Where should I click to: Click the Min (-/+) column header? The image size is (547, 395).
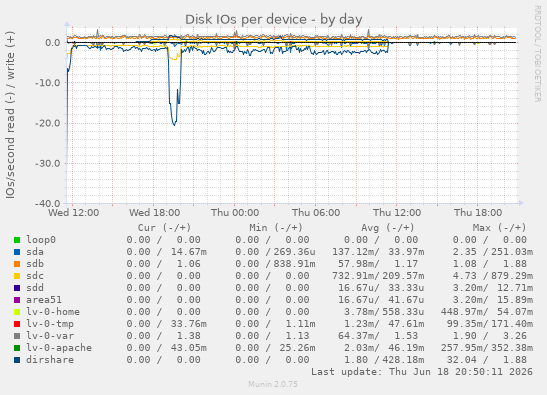click(x=276, y=228)
